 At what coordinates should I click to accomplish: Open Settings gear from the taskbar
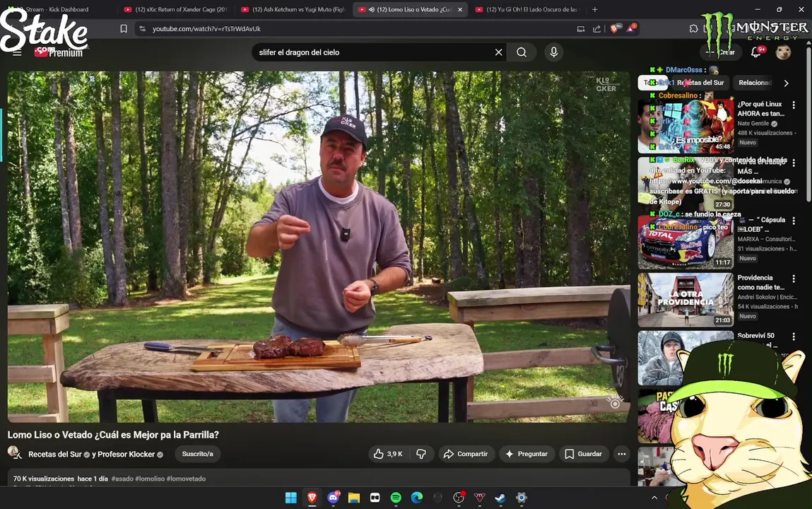coord(522,498)
